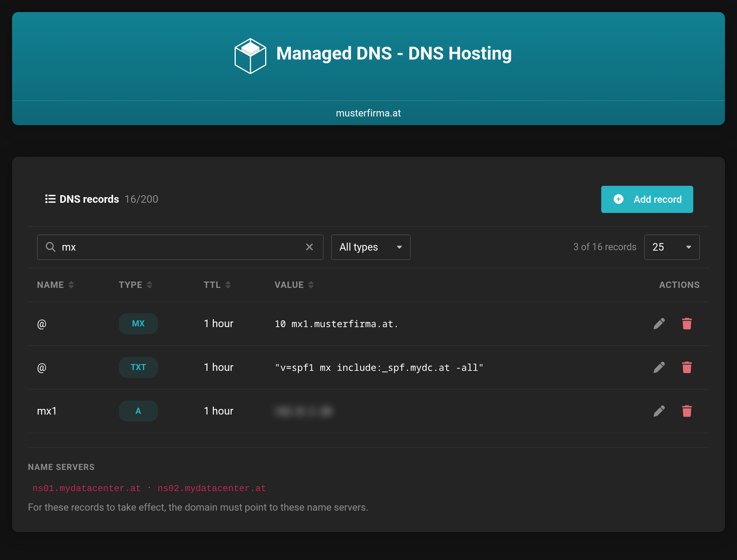Click the mx1 record name
737x560 pixels.
pos(47,411)
